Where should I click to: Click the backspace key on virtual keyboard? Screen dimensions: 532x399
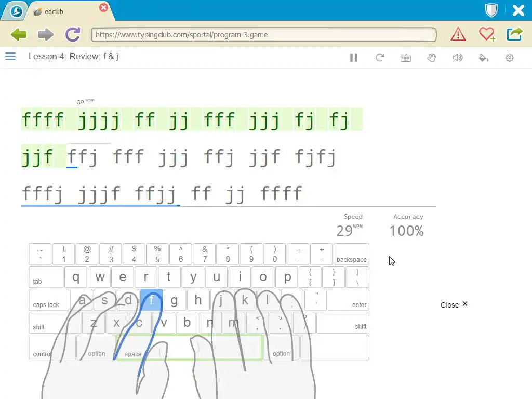click(351, 254)
